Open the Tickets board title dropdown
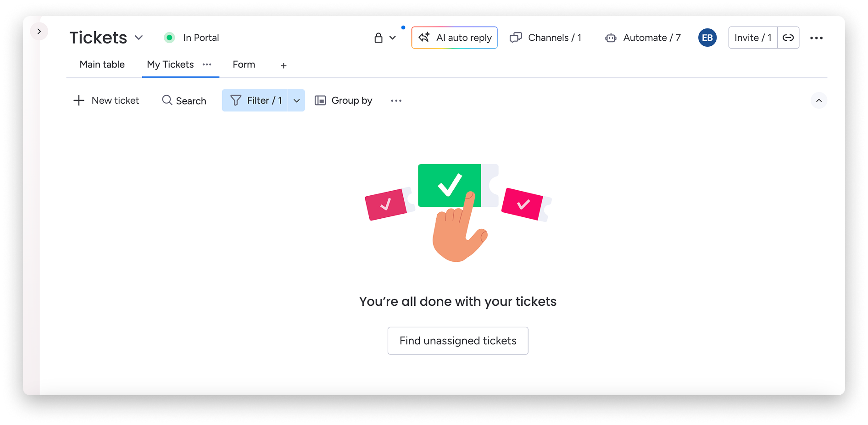Viewport: 868px width, 425px height. (139, 38)
